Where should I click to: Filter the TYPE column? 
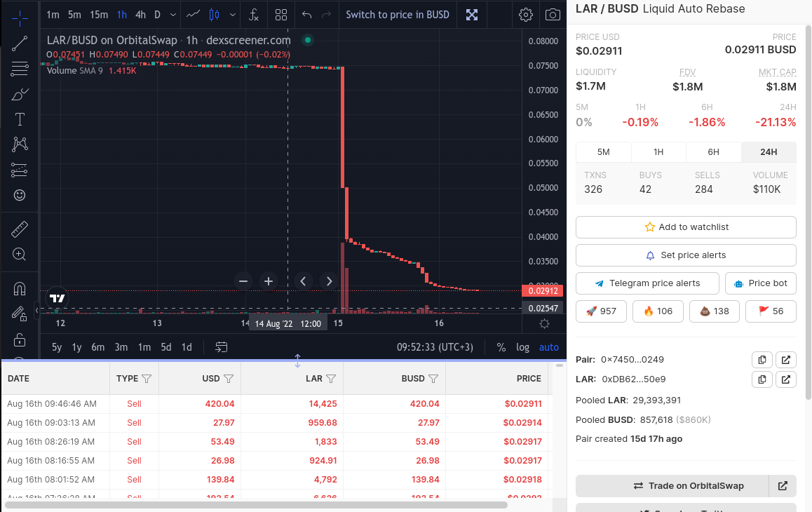[x=147, y=379]
